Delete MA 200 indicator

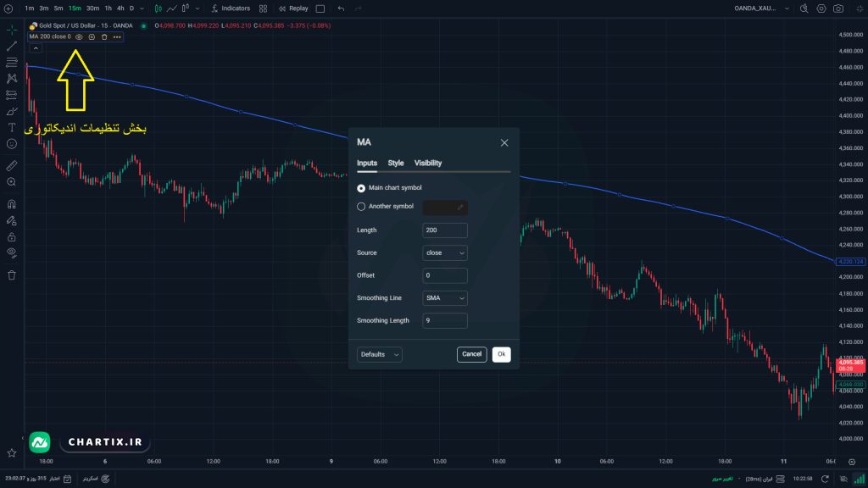[x=104, y=37]
